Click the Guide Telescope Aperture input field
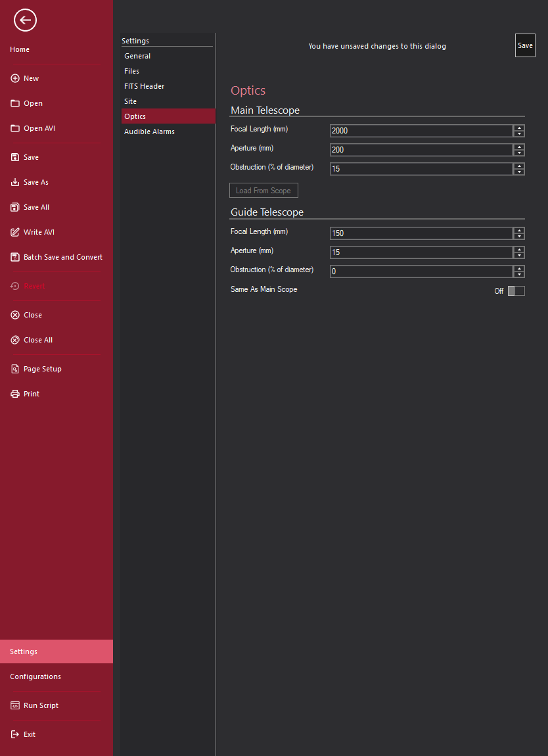This screenshot has height=756, width=548. 421,252
